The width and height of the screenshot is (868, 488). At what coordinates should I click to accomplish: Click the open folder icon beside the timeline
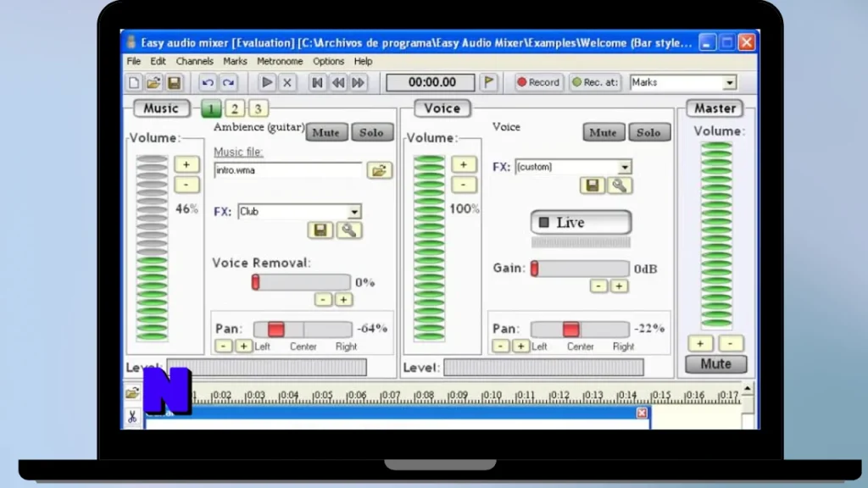click(132, 393)
